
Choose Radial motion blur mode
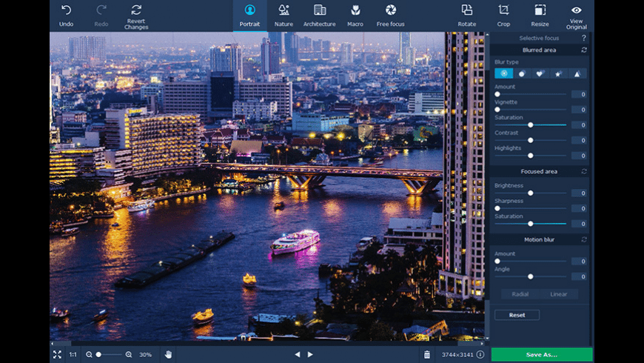click(520, 294)
